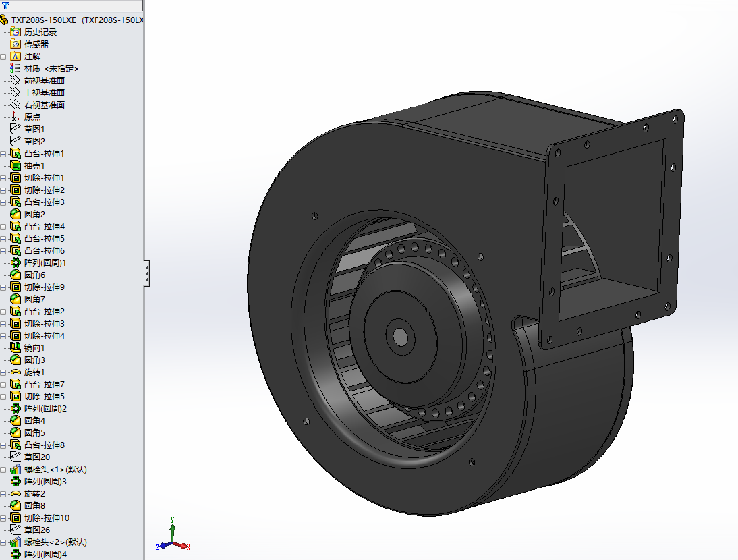The width and height of the screenshot is (738, 560).
Task: Expand the 凸台-拉伸3 feature node
Action: coord(3,202)
